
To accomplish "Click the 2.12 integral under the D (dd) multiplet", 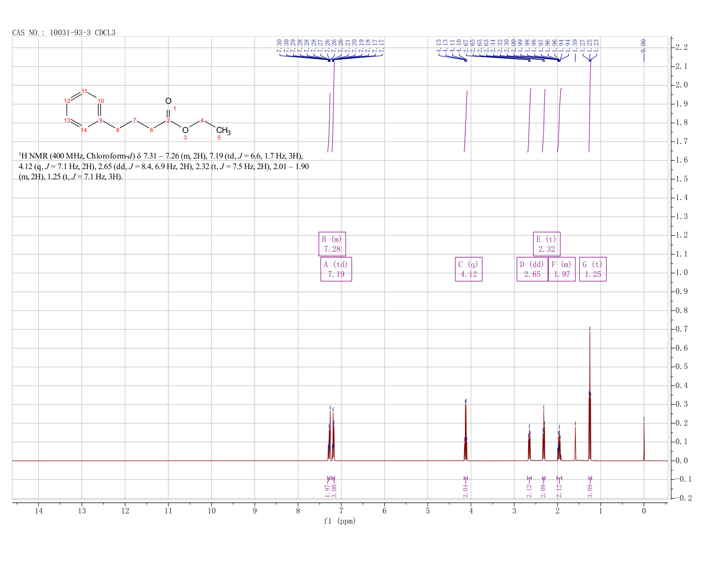I will pos(529,491).
